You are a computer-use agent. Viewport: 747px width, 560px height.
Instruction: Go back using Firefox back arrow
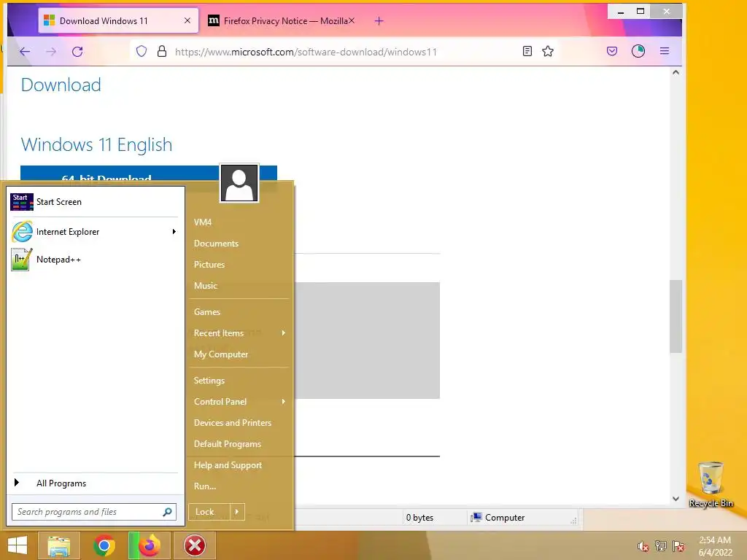coord(25,52)
